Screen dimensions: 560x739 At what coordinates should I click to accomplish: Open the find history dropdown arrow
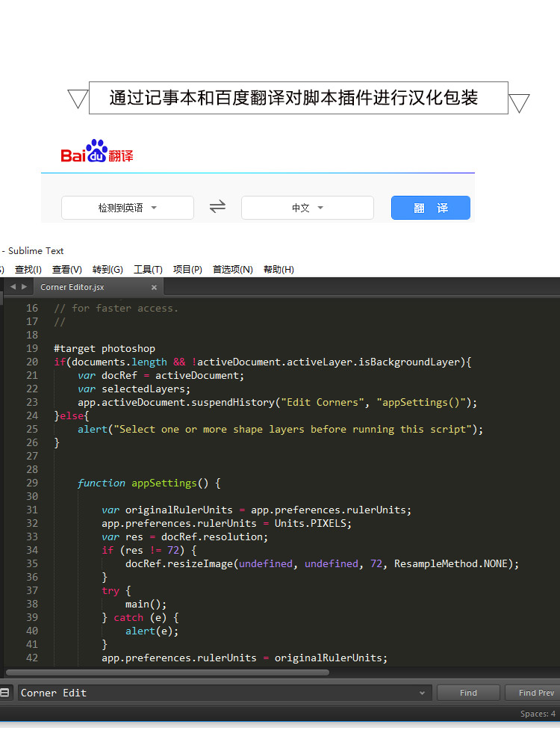click(x=422, y=693)
